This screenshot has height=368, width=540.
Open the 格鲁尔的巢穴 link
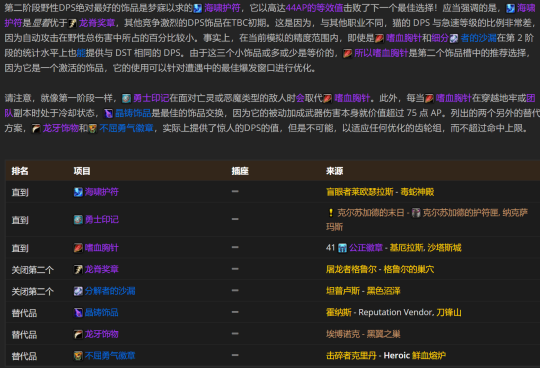409,269
